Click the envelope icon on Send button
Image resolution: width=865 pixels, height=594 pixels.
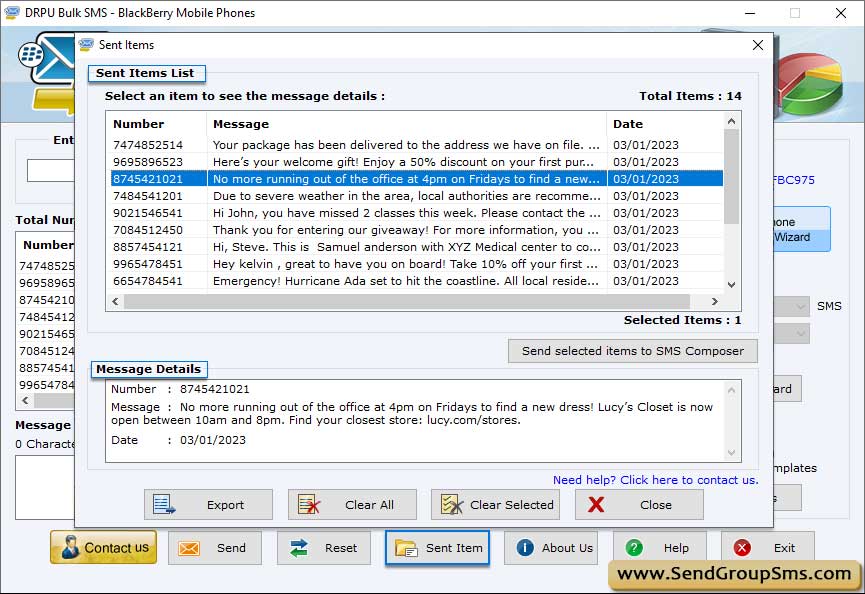click(189, 548)
